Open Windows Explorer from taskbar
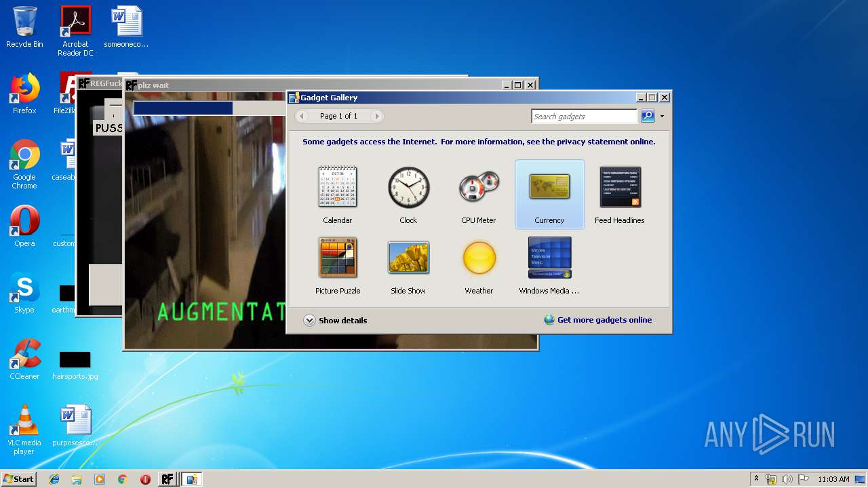Image resolution: width=868 pixels, height=488 pixels. click(x=77, y=479)
